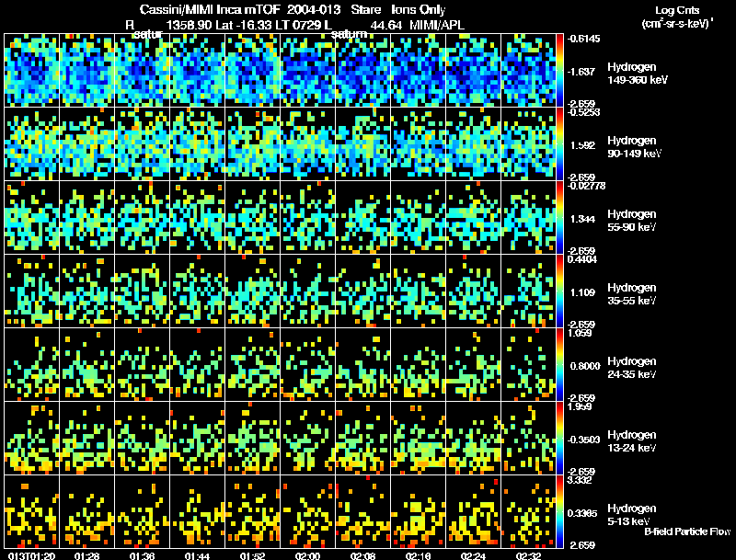The image size is (736, 560).
Task: Select the 24-35 keV image panel at 02:16
Action: click(x=419, y=365)
